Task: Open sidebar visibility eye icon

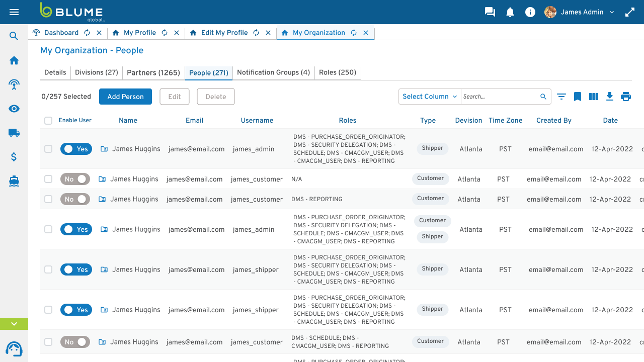Action: tap(14, 109)
